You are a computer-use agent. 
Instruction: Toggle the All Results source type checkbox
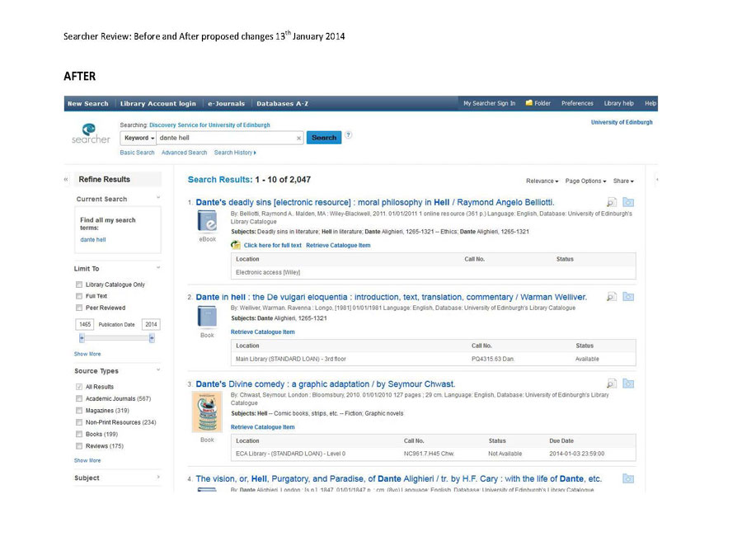pyautogui.click(x=79, y=387)
